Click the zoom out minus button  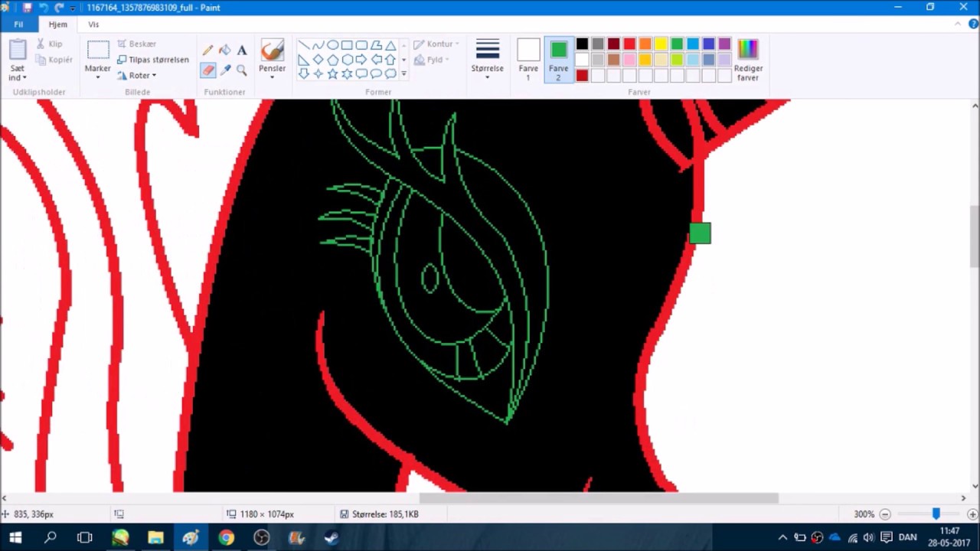tap(885, 514)
